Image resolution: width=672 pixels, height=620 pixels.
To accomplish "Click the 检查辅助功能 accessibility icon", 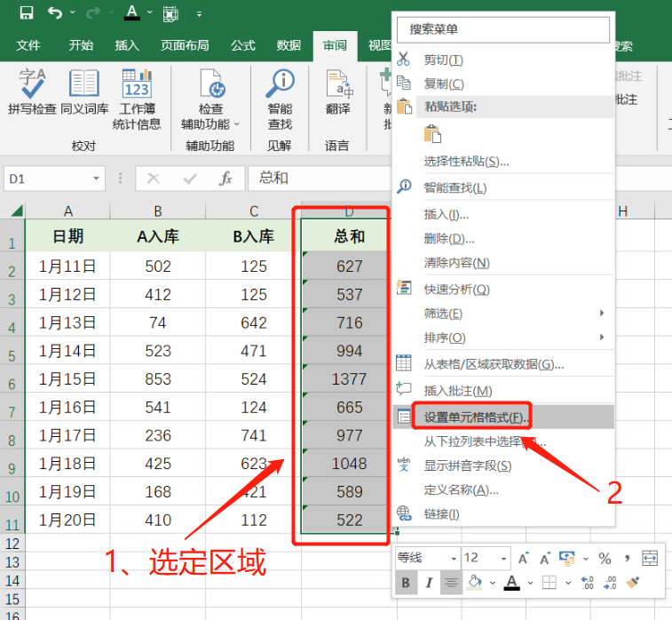I will pos(210,84).
